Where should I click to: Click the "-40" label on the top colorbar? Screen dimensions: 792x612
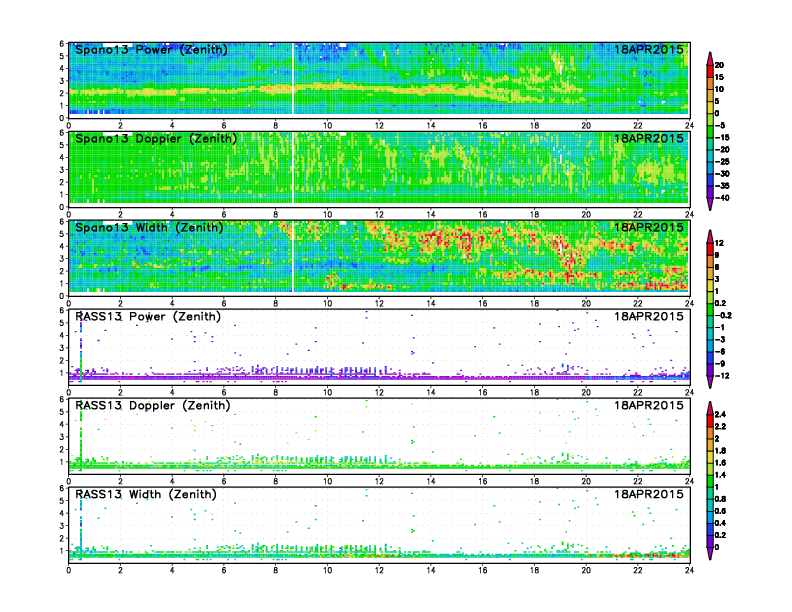point(722,198)
